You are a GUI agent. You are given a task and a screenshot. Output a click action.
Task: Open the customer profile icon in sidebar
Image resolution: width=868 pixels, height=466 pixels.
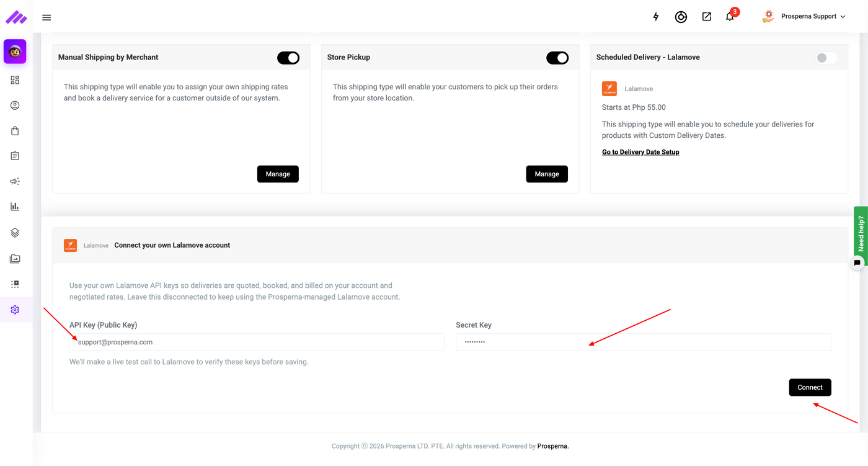pyautogui.click(x=15, y=105)
